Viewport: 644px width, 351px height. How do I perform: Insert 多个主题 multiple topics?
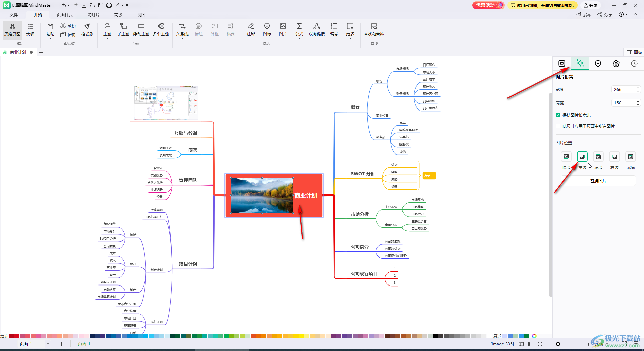pos(161,30)
